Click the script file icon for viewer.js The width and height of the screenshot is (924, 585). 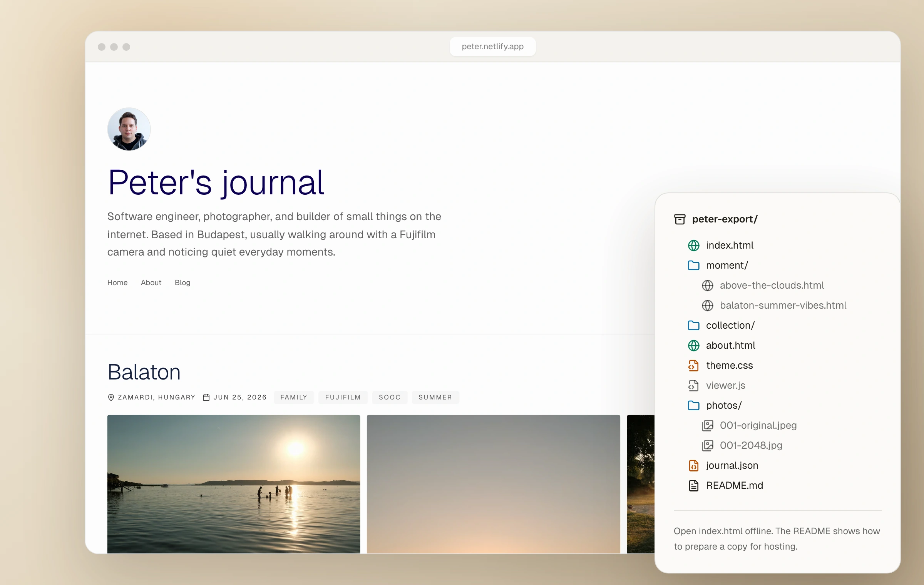694,386
